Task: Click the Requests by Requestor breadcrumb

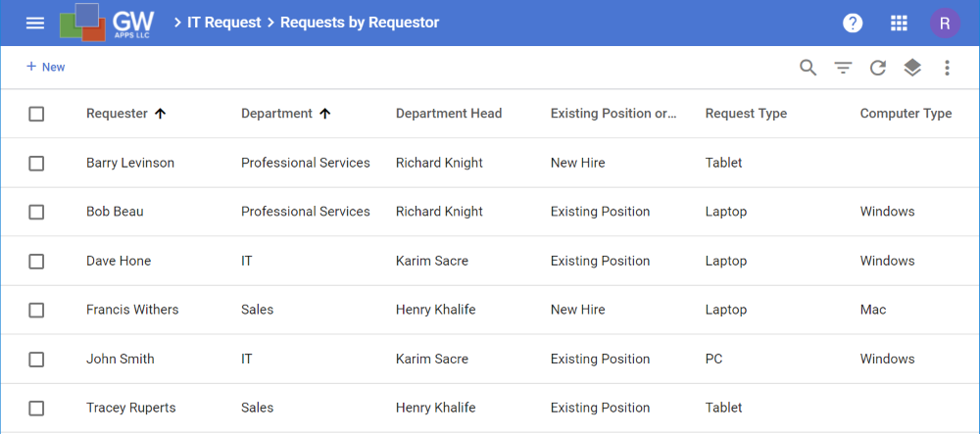Action: 360,23
